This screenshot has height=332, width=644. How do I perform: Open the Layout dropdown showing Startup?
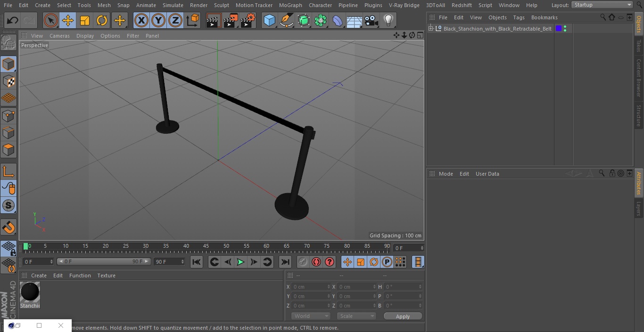(x=603, y=5)
